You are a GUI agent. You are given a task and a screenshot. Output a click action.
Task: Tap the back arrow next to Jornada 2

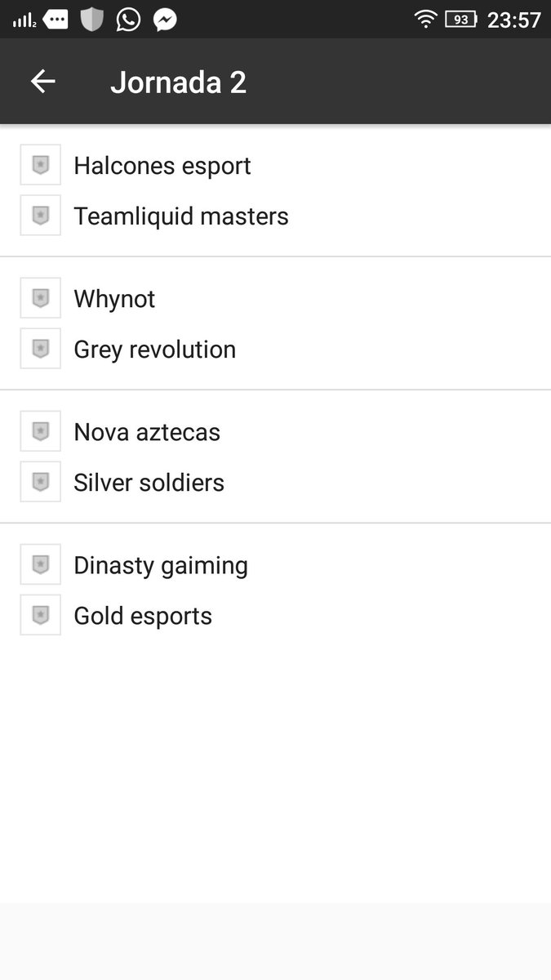(42, 82)
